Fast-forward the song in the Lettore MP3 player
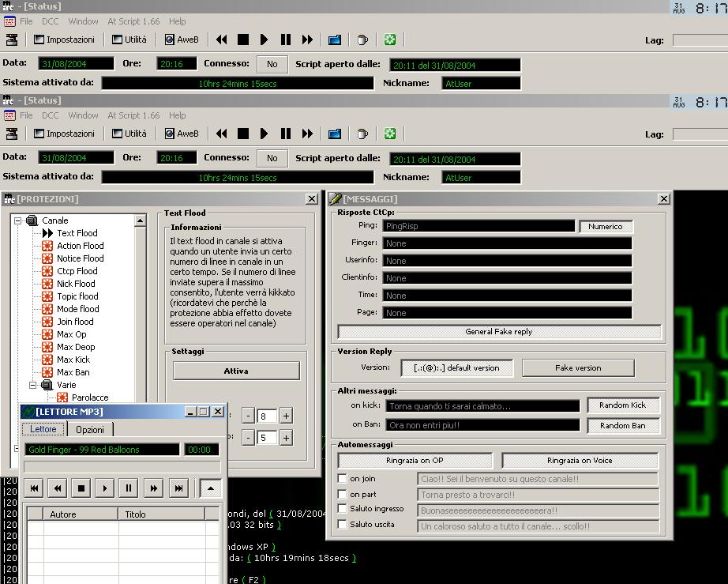 coord(154,488)
